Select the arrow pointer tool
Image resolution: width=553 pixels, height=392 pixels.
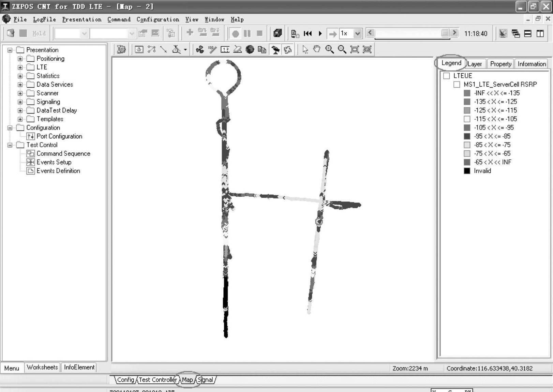[x=305, y=49]
